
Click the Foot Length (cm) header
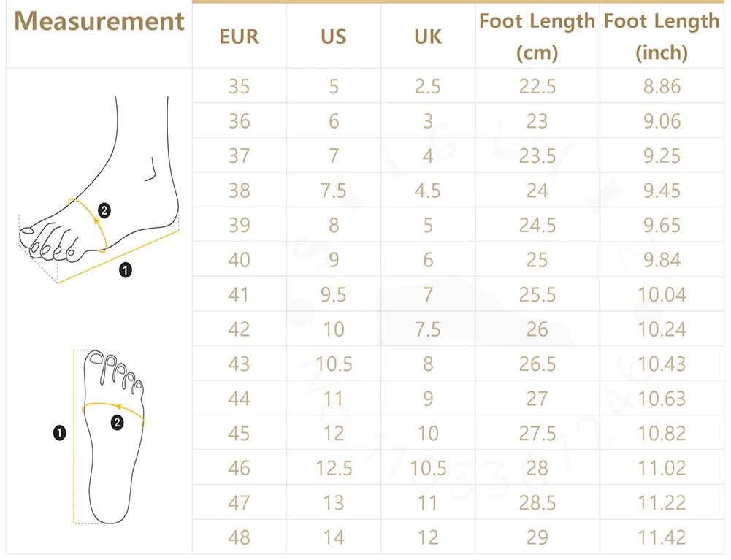coord(537,37)
